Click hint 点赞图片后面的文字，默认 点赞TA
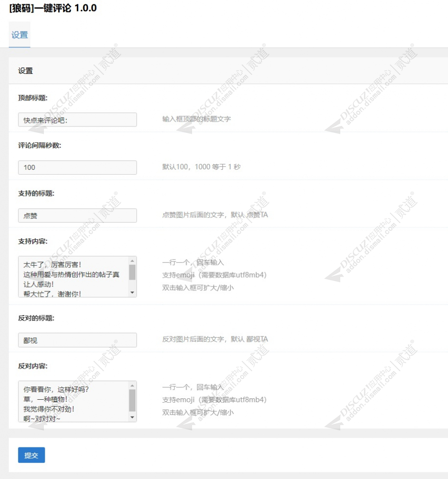The height and width of the screenshot is (479, 448). (x=215, y=215)
